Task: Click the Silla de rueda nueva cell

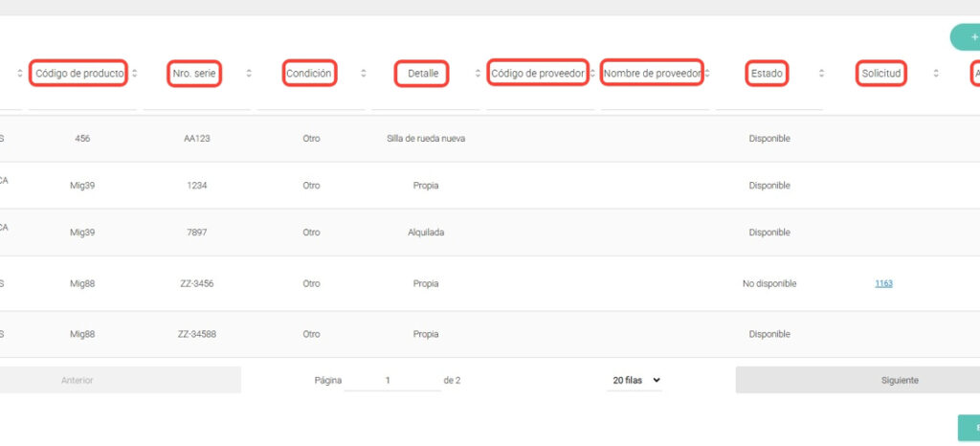Action: click(426, 139)
